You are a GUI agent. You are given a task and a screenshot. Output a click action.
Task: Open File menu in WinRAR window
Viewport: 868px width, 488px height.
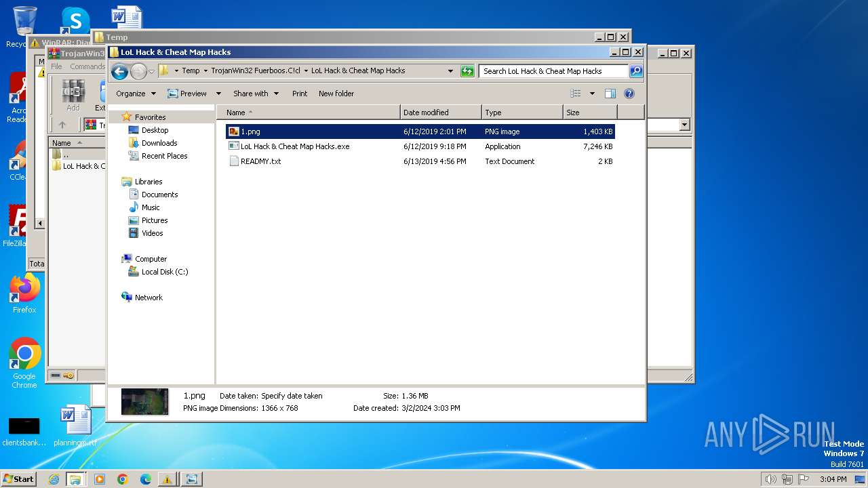(56, 66)
